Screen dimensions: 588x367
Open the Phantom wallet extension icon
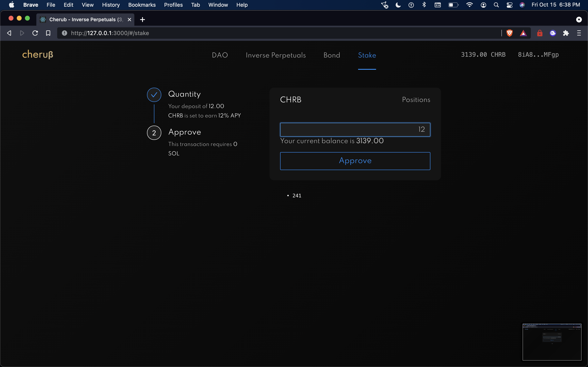(x=553, y=33)
